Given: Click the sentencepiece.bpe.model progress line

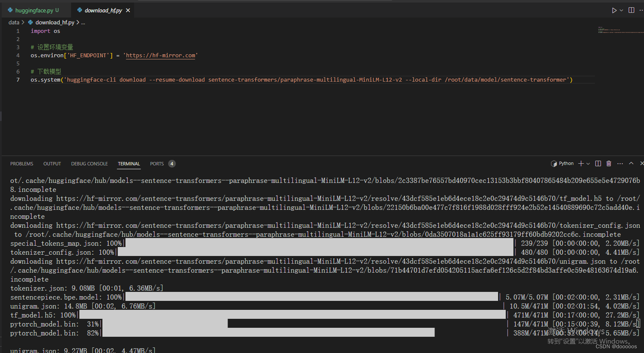Looking at the screenshot, I should (x=325, y=297).
